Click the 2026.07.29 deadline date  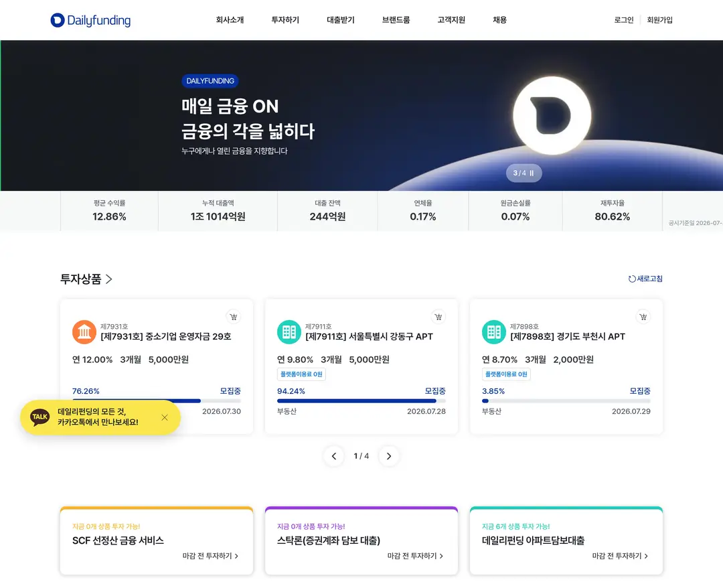(x=631, y=411)
